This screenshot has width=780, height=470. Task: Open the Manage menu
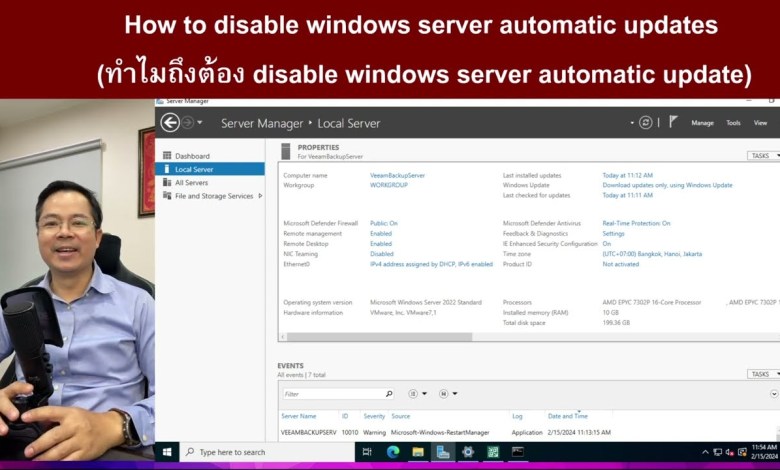[702, 123]
